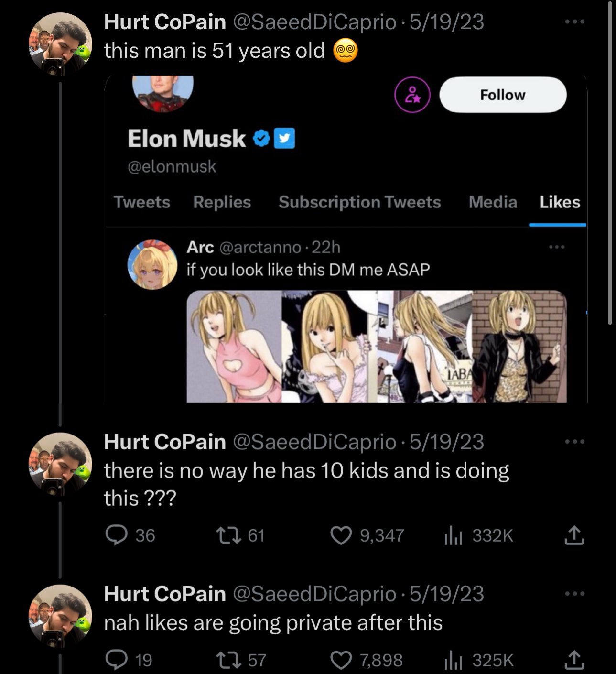Image resolution: width=616 pixels, height=674 pixels.
Task: Open more options on first tweet
Action: (x=574, y=22)
